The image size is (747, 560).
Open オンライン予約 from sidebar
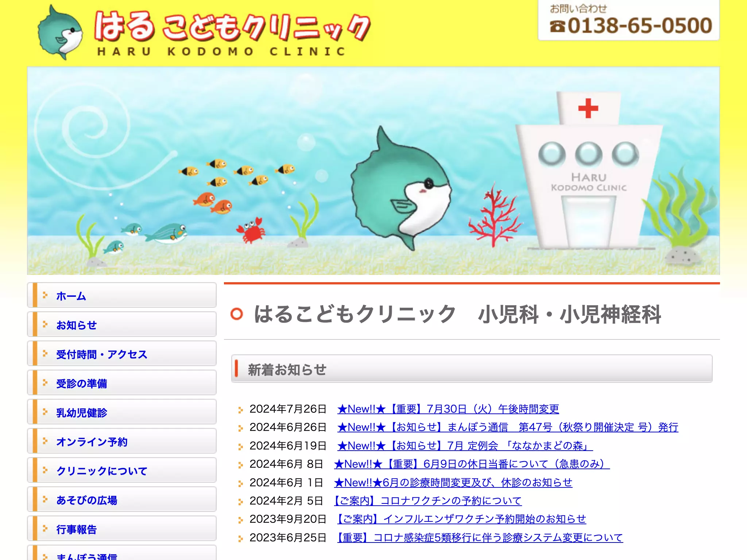point(122,442)
